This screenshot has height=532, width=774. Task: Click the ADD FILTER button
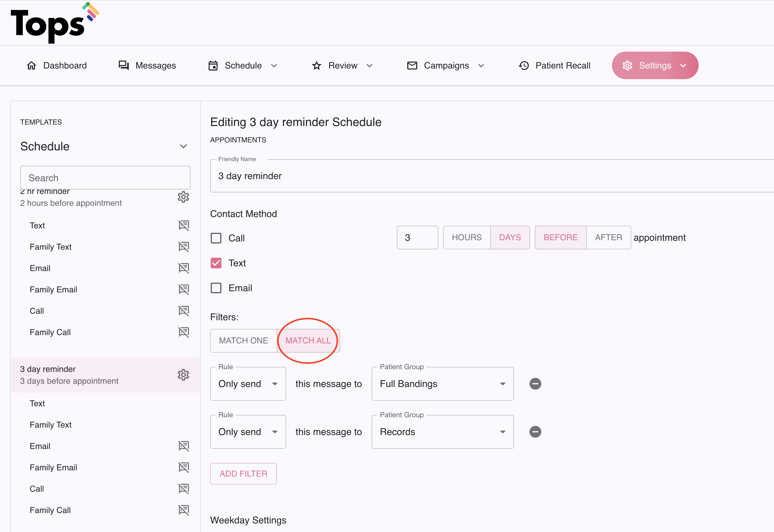click(x=243, y=474)
